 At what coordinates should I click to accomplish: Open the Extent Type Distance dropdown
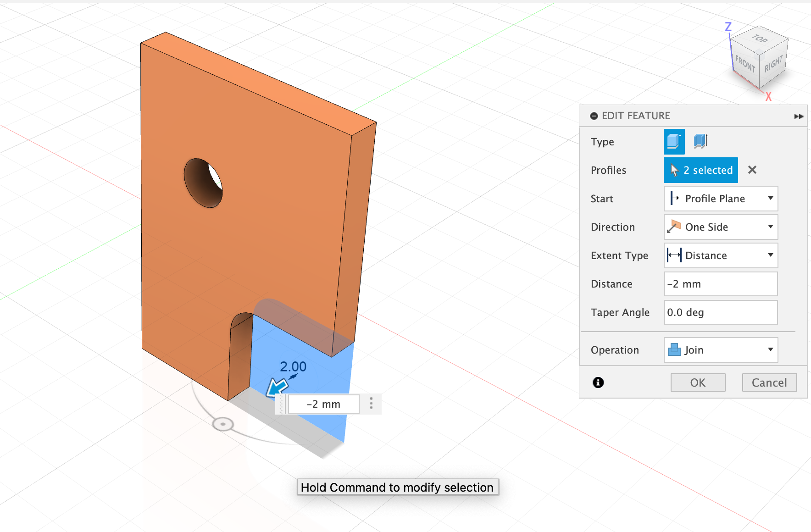click(721, 255)
